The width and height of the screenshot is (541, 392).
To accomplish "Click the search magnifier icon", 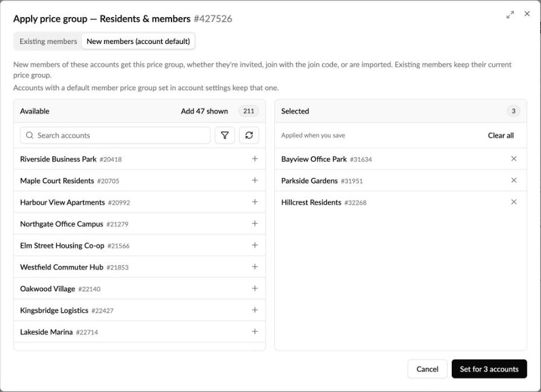I will tap(30, 135).
